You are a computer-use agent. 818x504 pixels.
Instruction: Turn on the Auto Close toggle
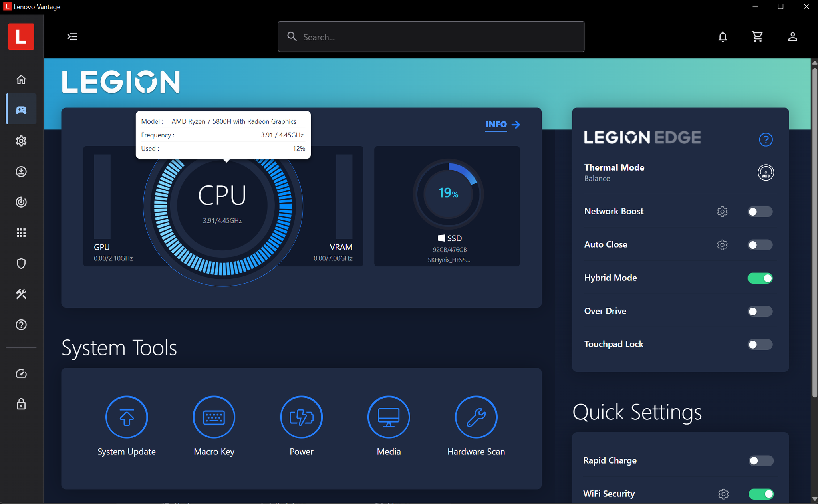tap(760, 245)
